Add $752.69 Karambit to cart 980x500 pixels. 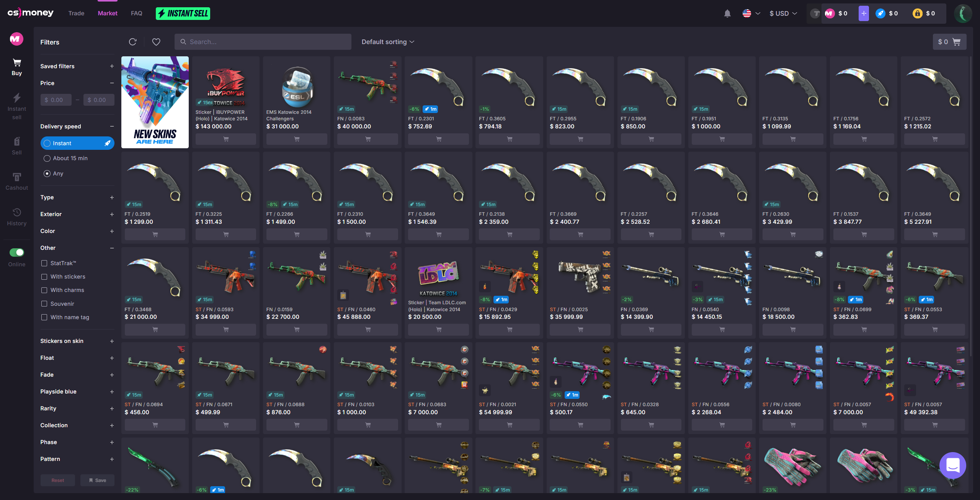click(x=438, y=139)
